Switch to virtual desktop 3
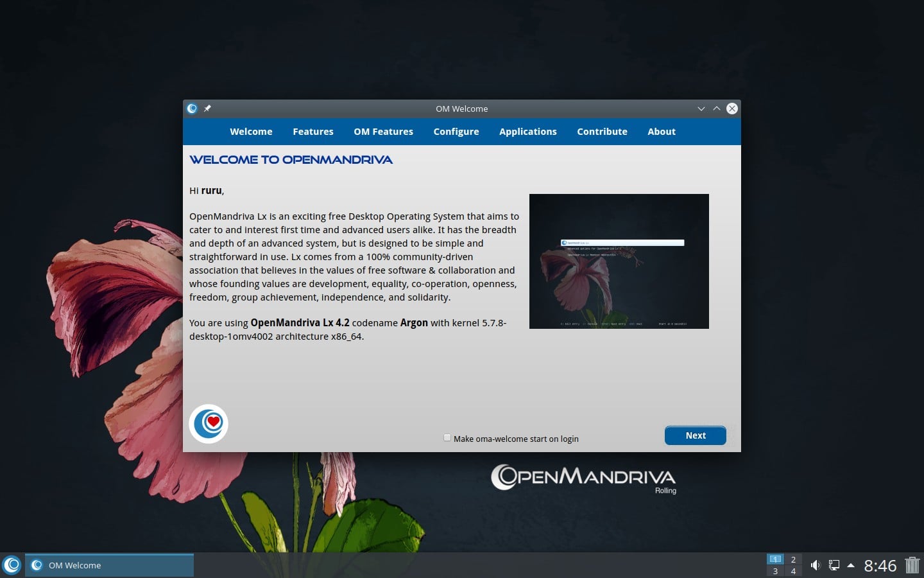 click(x=775, y=571)
